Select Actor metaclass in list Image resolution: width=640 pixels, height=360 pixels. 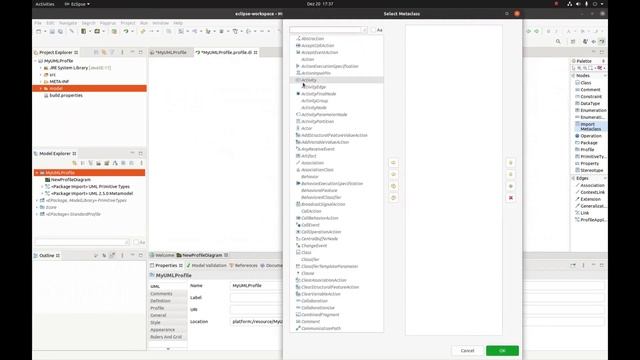[x=307, y=128]
